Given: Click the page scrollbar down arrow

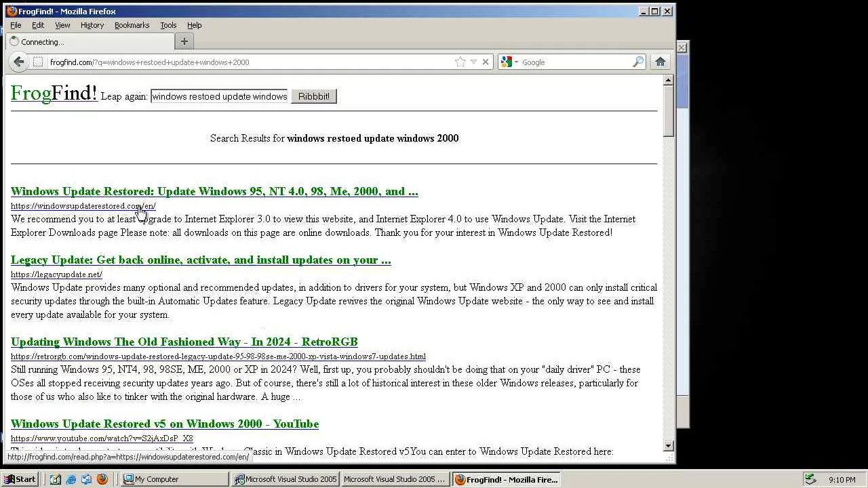Looking at the screenshot, I should point(669,446).
